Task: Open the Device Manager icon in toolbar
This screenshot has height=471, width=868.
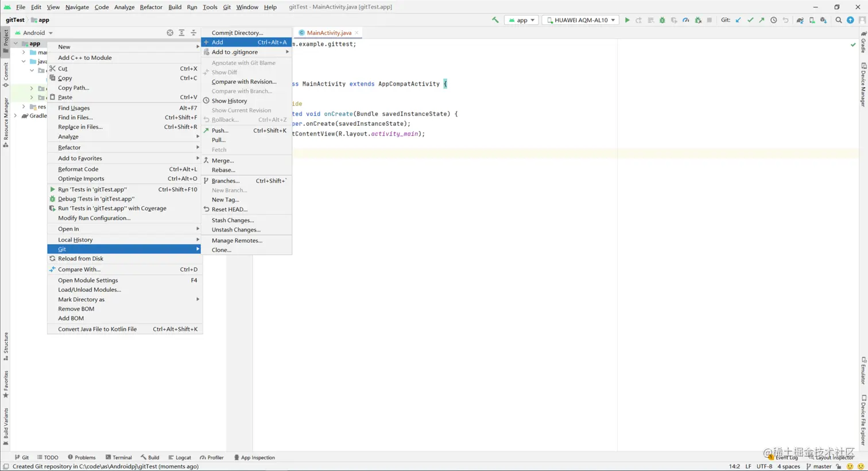Action: 812,20
